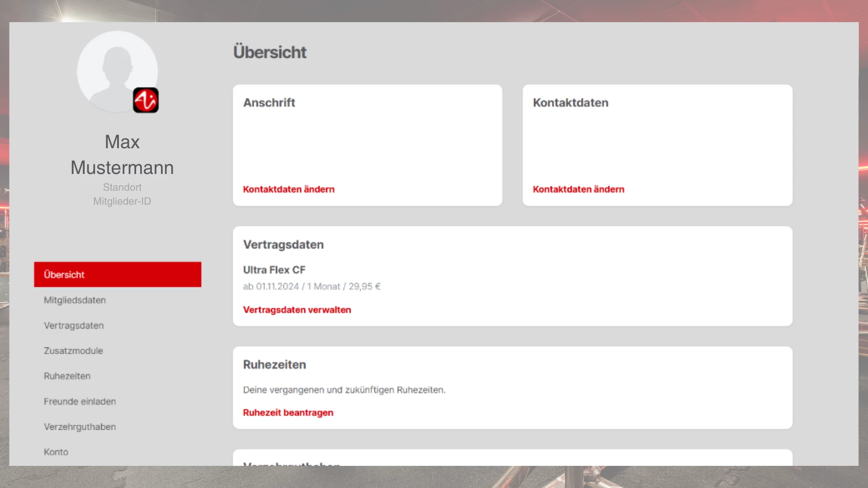Open Vertragsdaten sidebar item
The width and height of the screenshot is (868, 488).
tap(74, 325)
